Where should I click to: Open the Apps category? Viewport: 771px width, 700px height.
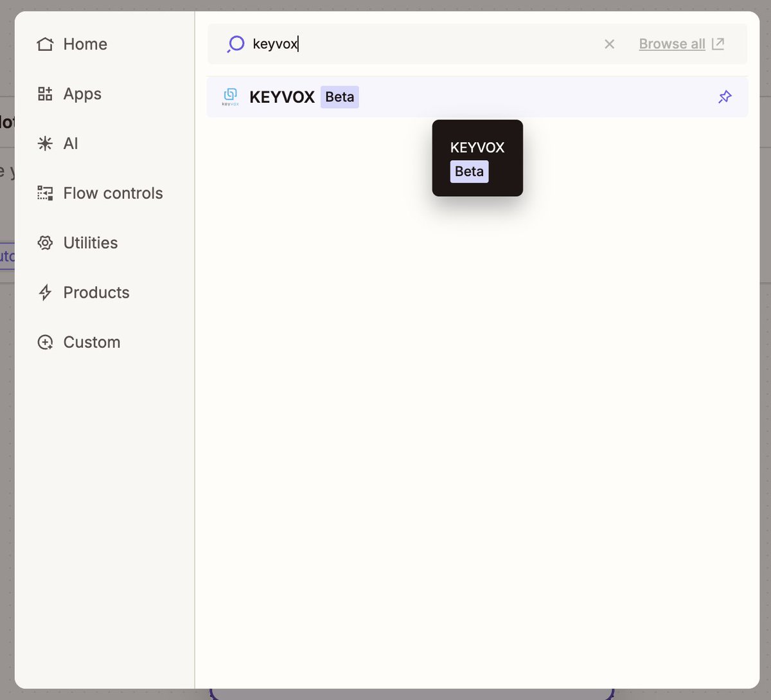point(69,94)
